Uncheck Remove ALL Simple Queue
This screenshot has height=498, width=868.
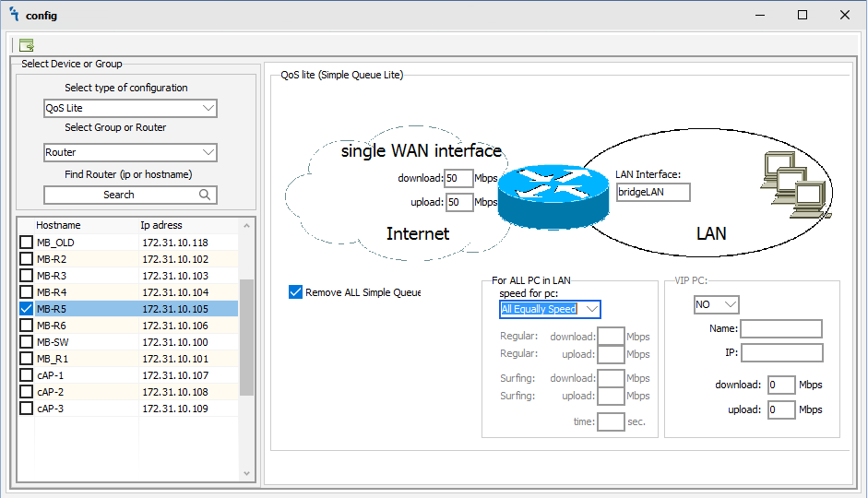tap(295, 292)
